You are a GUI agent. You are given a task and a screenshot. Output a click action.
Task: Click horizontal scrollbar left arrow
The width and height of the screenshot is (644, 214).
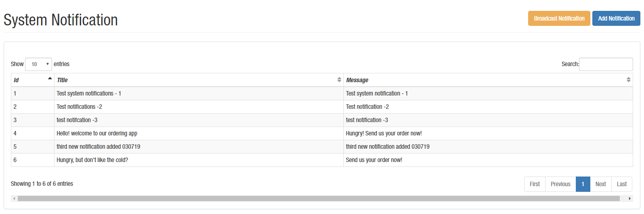14,198
